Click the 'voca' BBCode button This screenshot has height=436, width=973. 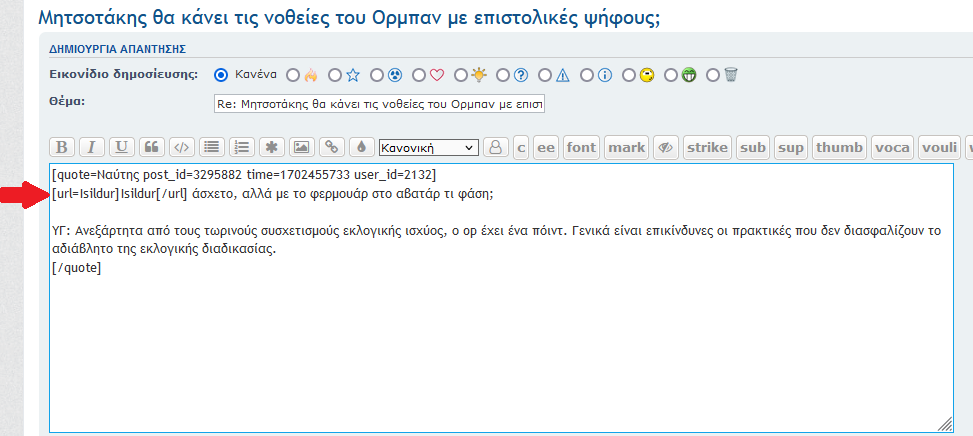tap(892, 147)
